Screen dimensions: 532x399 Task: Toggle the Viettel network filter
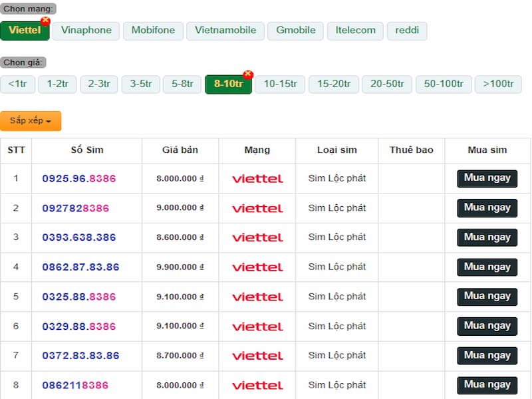pos(25,31)
